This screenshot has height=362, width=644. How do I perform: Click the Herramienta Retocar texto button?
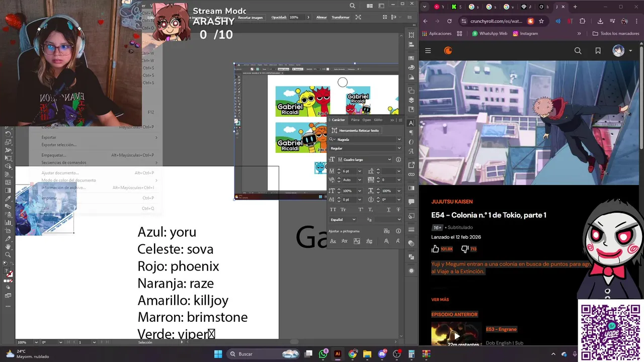pos(355,130)
